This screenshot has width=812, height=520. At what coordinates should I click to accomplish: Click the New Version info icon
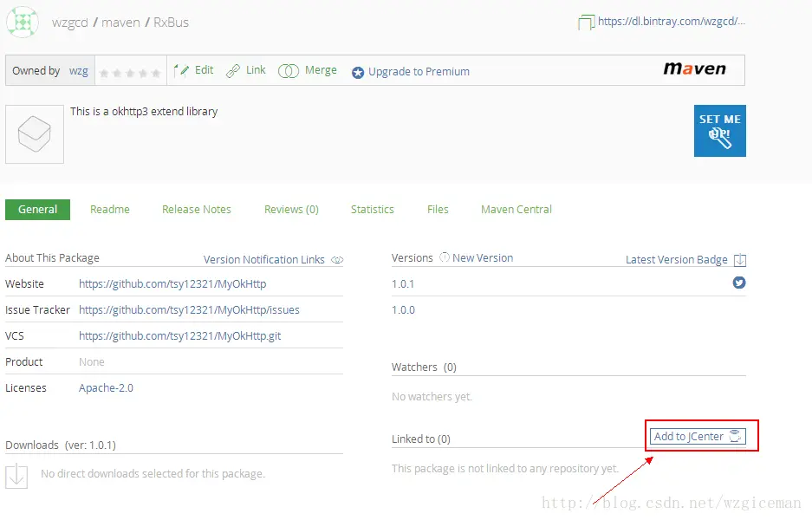pyautogui.click(x=445, y=257)
